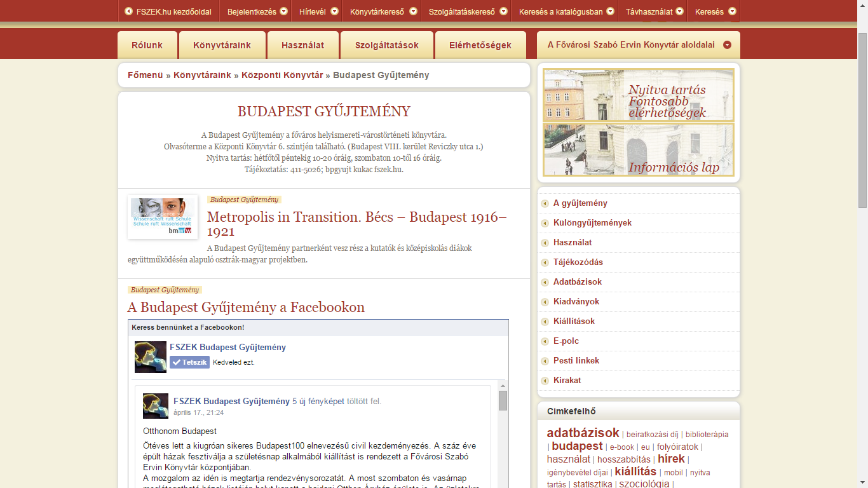The height and width of the screenshot is (488, 868).
Task: Open the Elérhetőségek tab
Action: tap(480, 45)
